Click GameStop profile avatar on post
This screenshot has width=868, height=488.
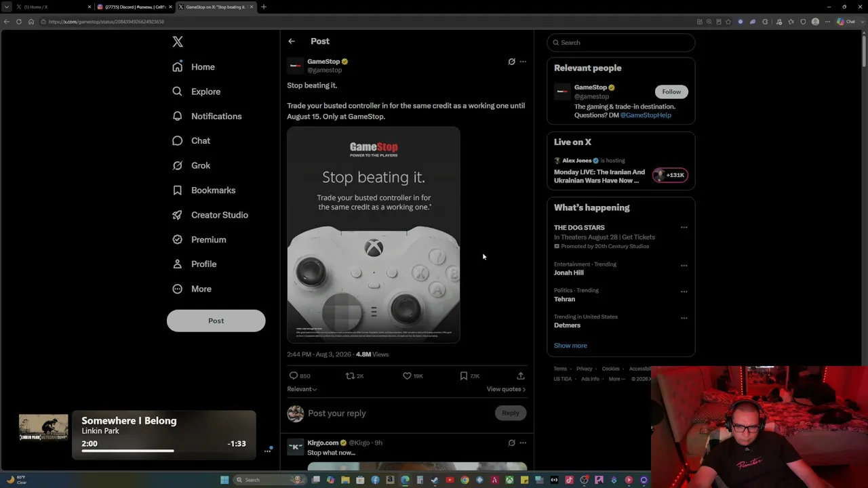(296, 66)
